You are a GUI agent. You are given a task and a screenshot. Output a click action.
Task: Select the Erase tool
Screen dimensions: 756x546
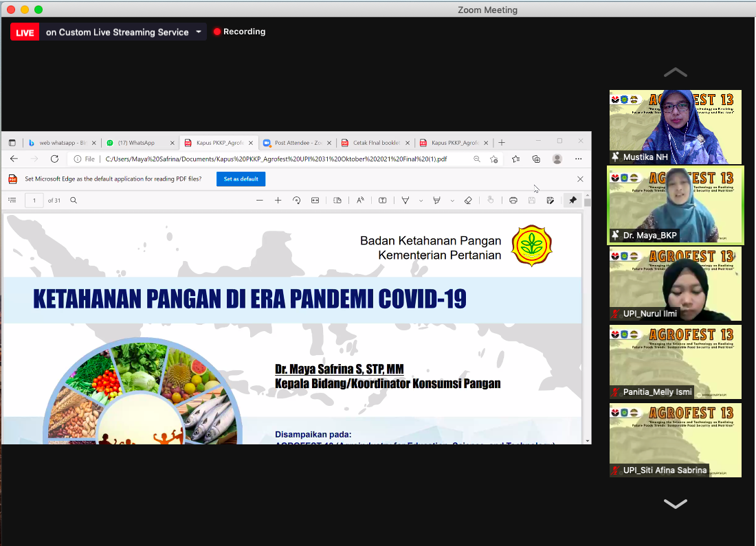pyautogui.click(x=468, y=201)
